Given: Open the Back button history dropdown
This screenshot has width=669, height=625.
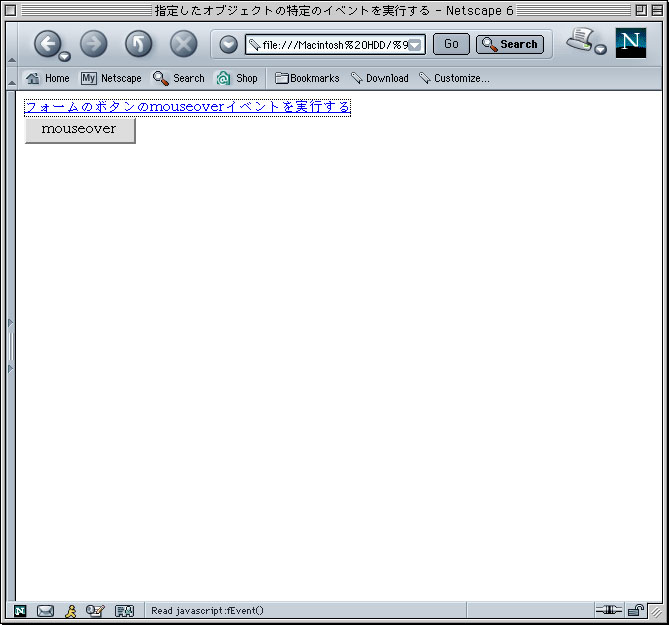Looking at the screenshot, I should pyautogui.click(x=64, y=56).
